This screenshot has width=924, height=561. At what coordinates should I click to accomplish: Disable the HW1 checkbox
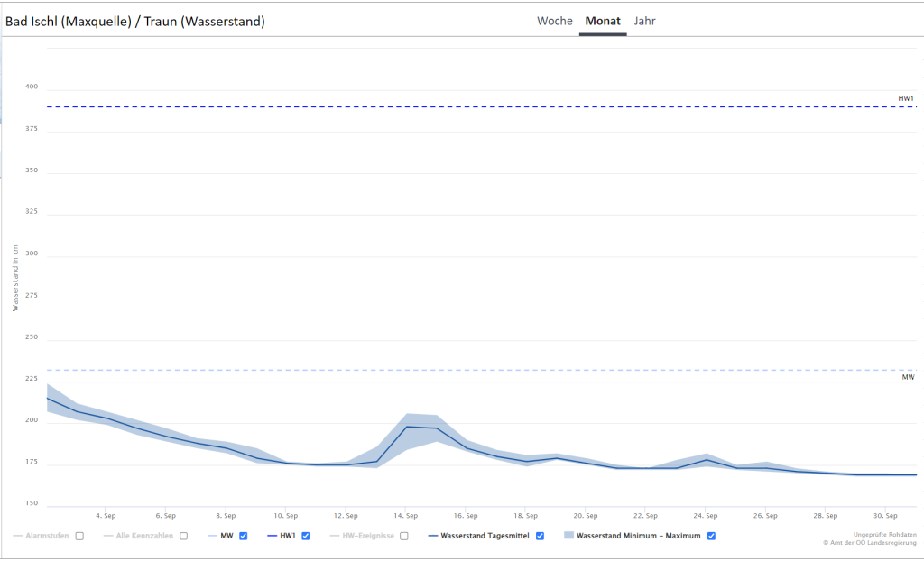[x=305, y=536]
